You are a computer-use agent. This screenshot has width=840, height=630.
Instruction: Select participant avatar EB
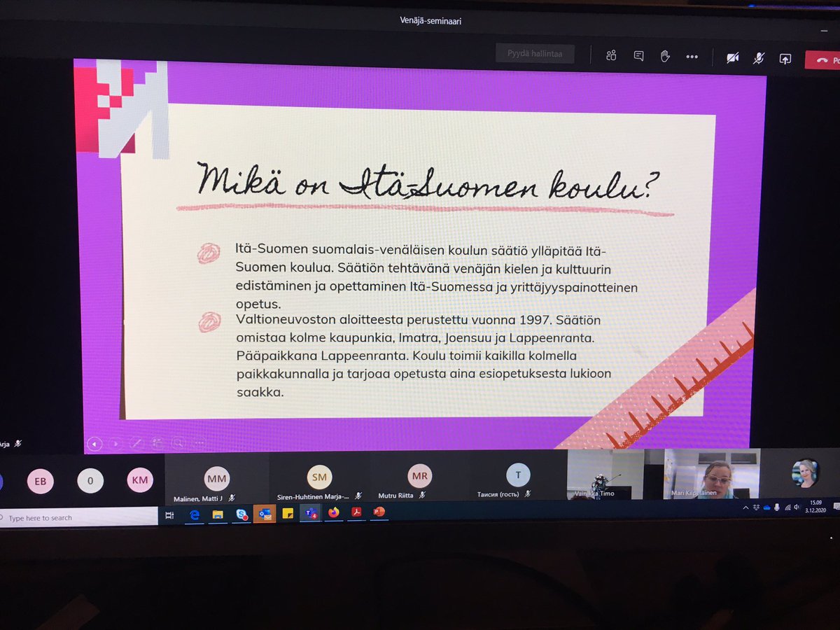point(40,481)
